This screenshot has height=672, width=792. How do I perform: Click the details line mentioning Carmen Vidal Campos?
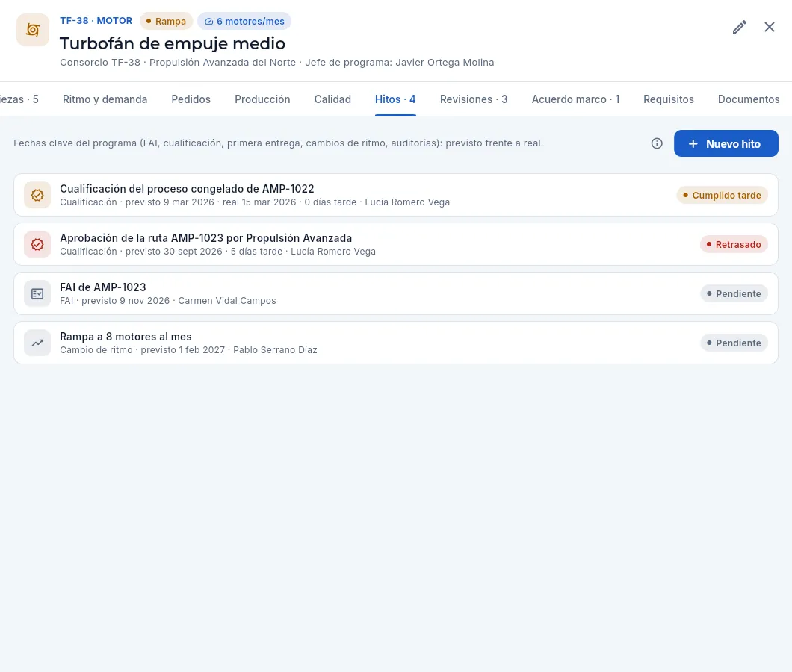[x=167, y=301]
